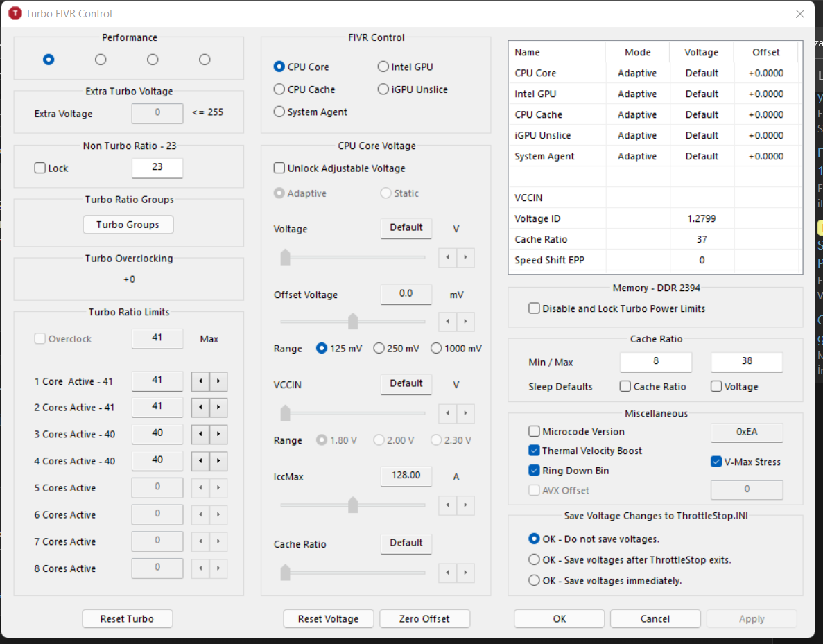Select System Agent row in voltage table
The width and height of the screenshot is (823, 644).
pos(655,156)
